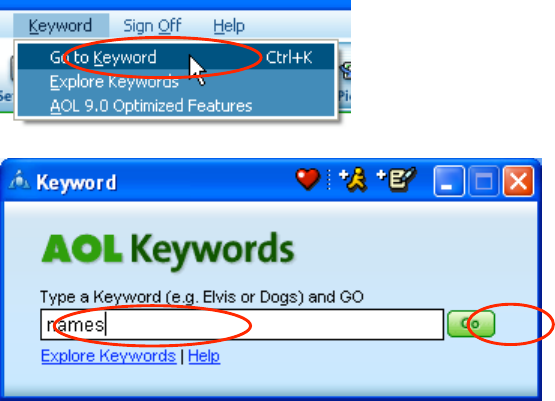Click the red heart Favorites icon
This screenshot has width=555, height=401.
(x=307, y=179)
